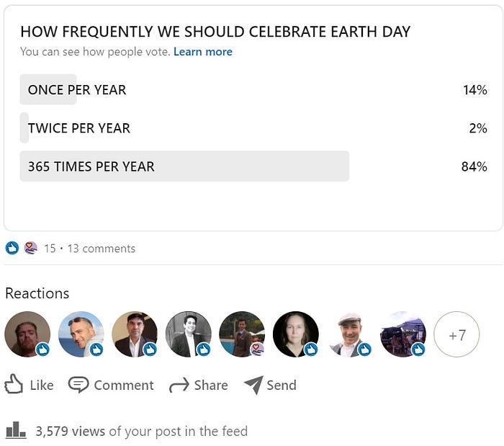Open the black-and-white reactor profile photo
This screenshot has width=504, height=446.
click(188, 334)
